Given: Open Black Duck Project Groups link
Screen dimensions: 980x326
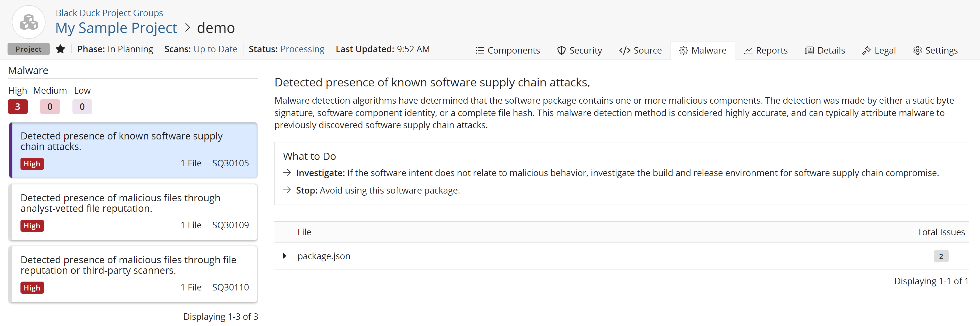Looking at the screenshot, I should 109,13.
